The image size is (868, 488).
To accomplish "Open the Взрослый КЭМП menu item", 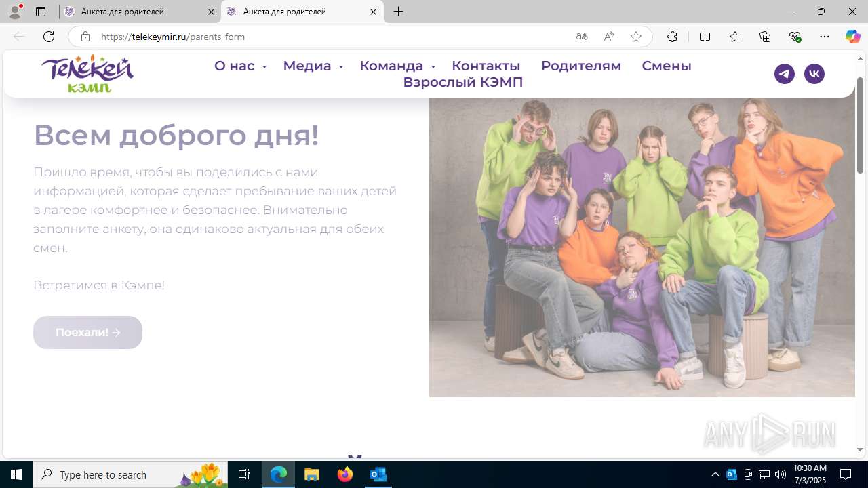I will point(462,82).
